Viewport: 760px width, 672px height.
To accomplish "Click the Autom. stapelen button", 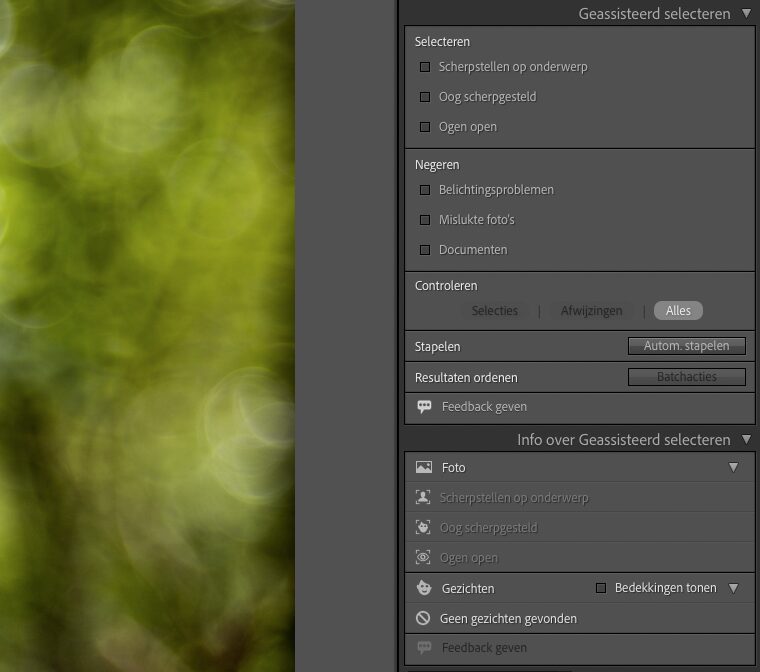I will pos(686,346).
